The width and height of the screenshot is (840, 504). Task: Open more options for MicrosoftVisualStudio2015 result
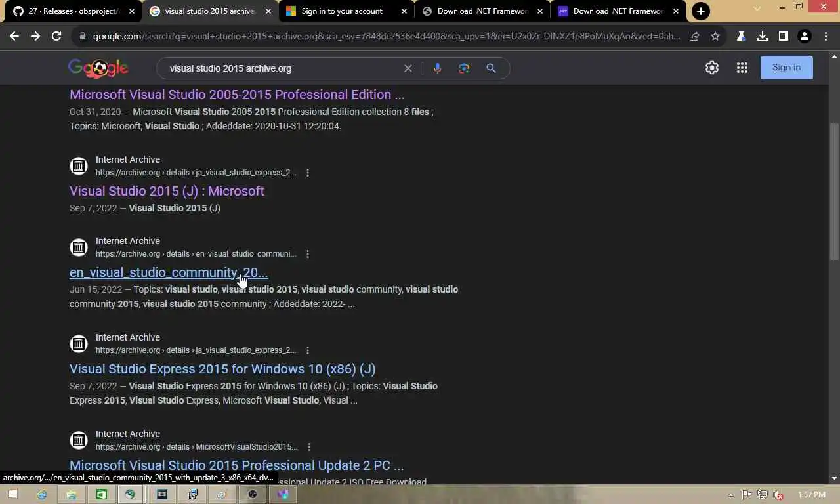308,447
